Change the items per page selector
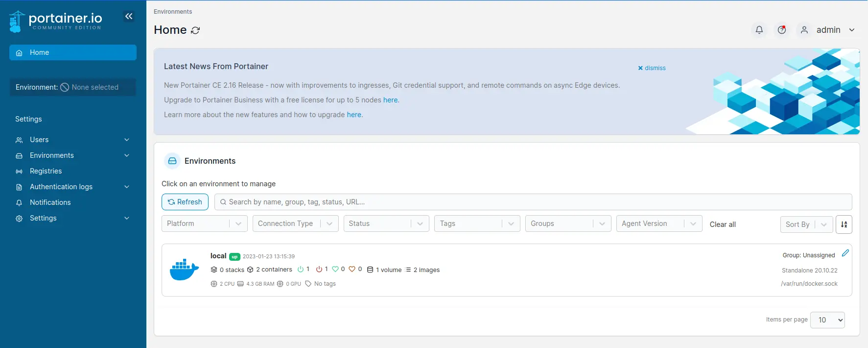The width and height of the screenshot is (868, 348). pyautogui.click(x=828, y=320)
